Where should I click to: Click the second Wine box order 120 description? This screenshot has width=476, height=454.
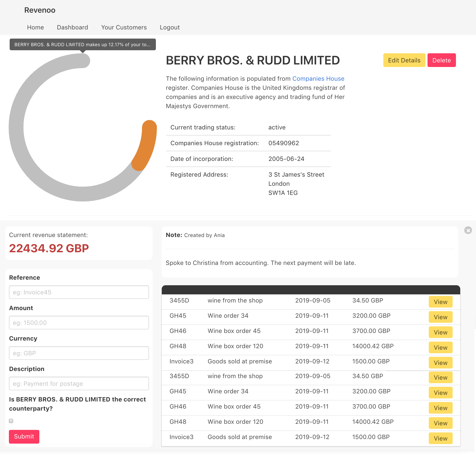235,422
